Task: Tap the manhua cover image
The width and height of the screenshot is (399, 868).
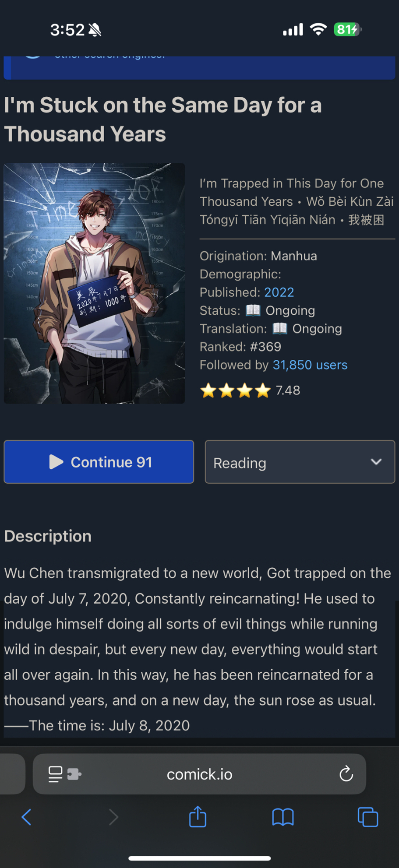Action: [x=95, y=283]
